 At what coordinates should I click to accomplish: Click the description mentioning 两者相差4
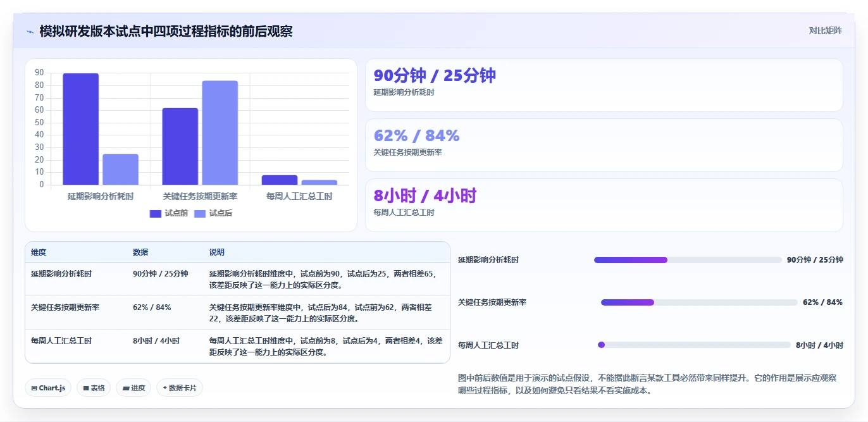(326, 347)
